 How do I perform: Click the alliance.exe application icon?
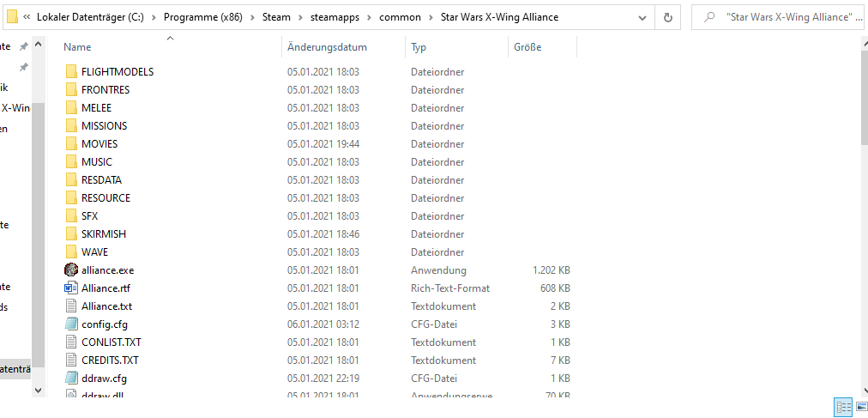tap(71, 270)
